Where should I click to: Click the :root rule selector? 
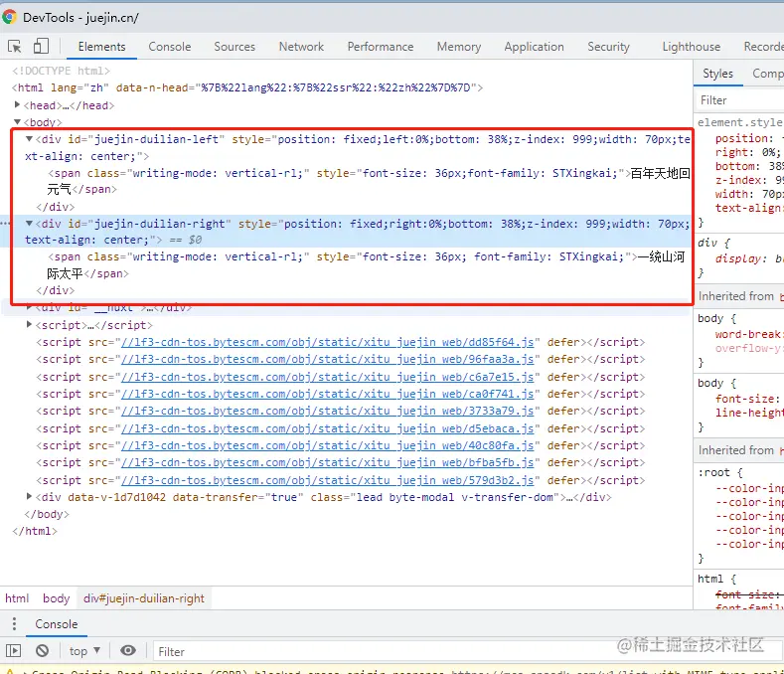(713, 472)
